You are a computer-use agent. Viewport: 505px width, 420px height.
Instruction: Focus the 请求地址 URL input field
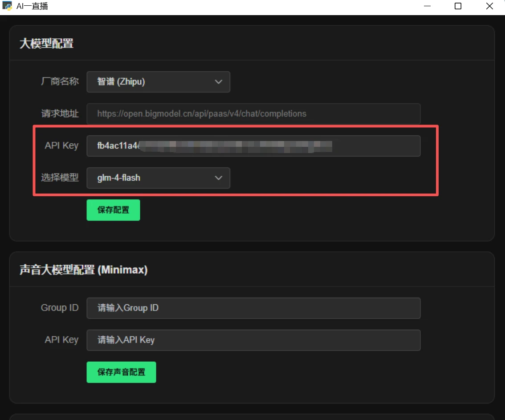[253, 114]
